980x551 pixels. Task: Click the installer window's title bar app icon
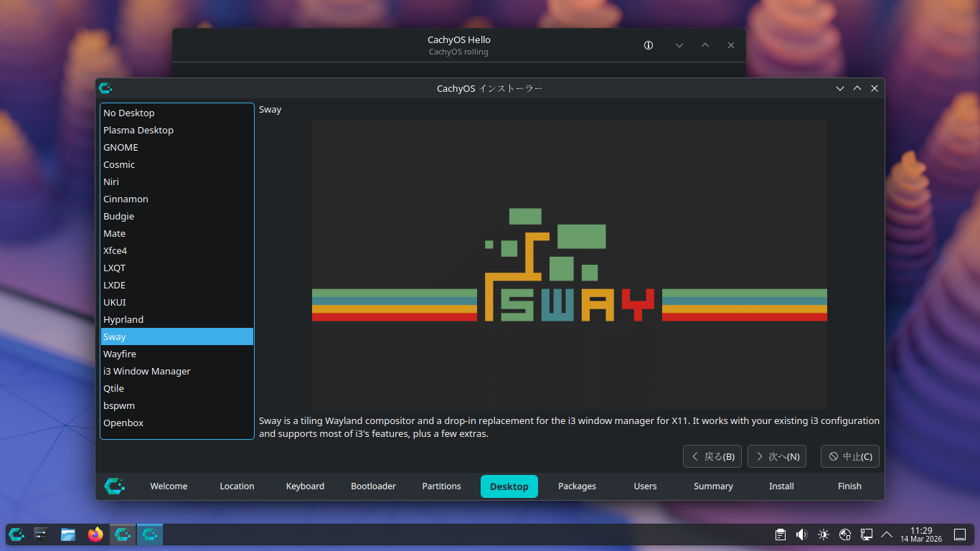105,88
